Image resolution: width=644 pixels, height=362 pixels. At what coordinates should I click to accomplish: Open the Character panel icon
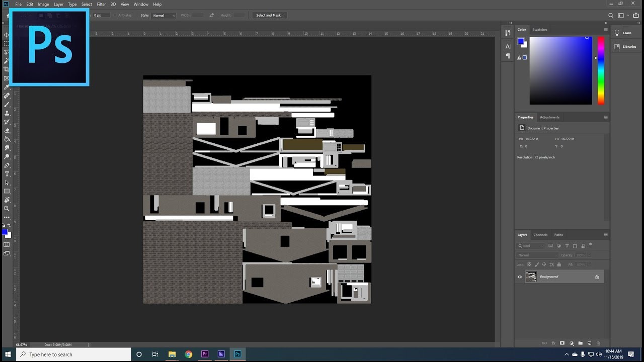(x=508, y=46)
